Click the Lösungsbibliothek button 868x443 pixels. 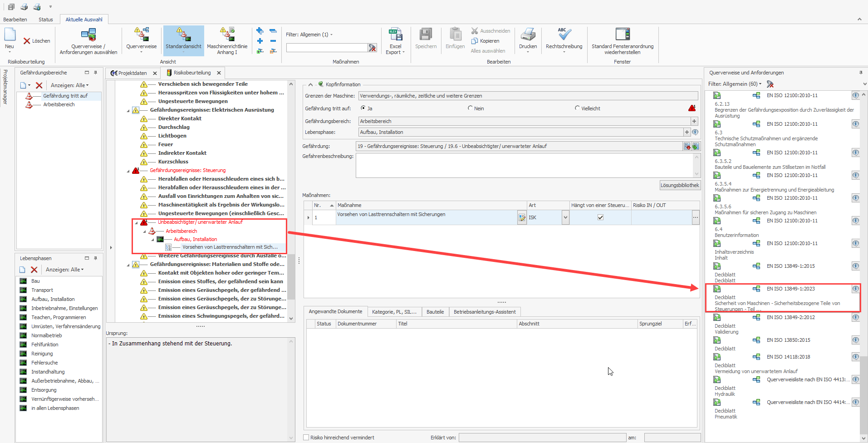pos(679,185)
